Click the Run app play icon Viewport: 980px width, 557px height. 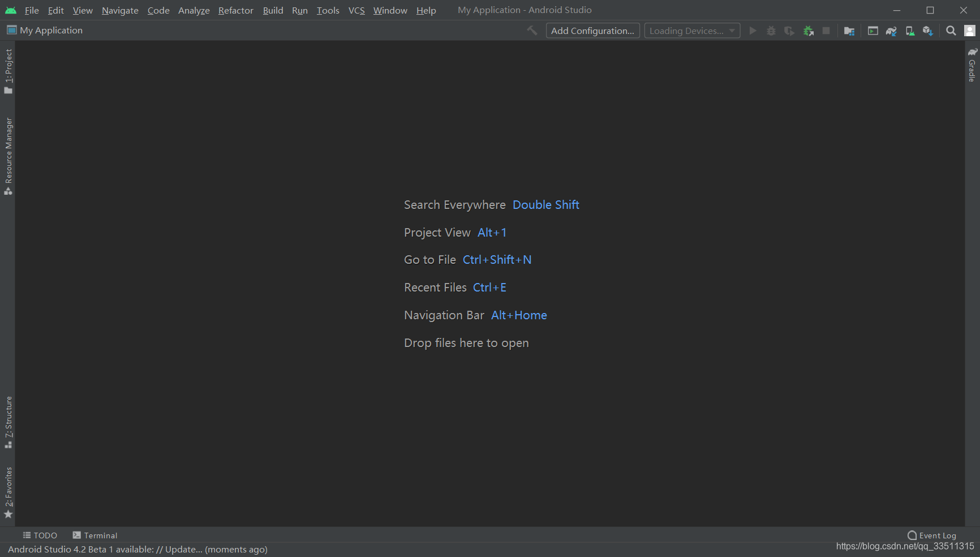pos(753,31)
